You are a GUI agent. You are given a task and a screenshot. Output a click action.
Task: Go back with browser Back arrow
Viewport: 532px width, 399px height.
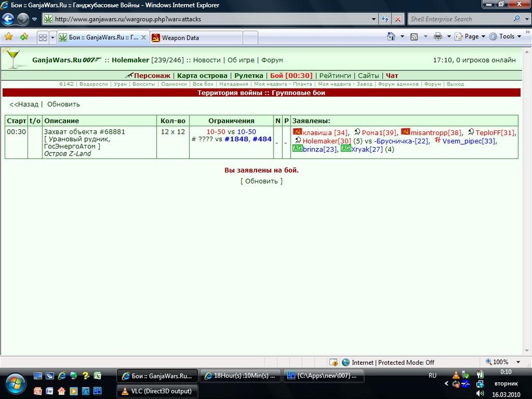tap(8, 19)
